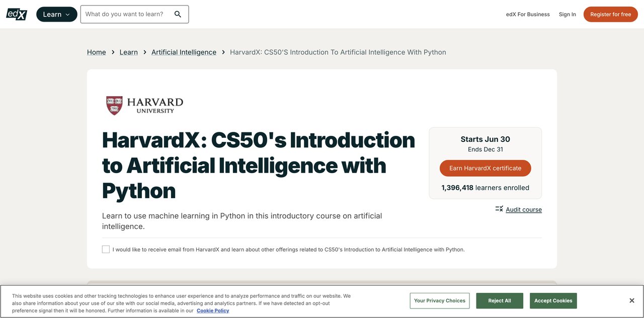Click Reject All cookies

pos(499,300)
